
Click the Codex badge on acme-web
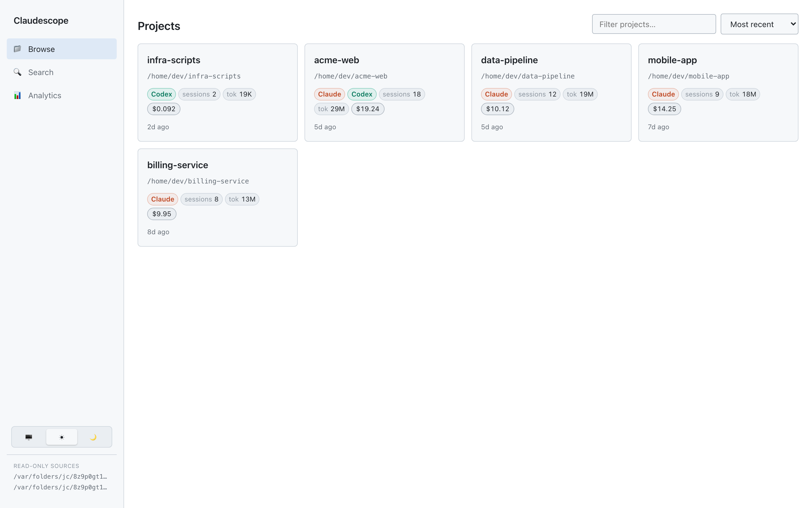click(x=362, y=95)
